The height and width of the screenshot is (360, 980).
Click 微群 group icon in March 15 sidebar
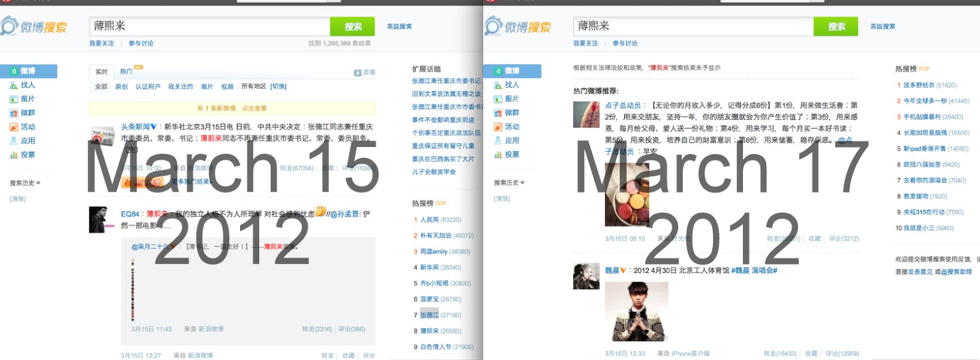click(13, 113)
